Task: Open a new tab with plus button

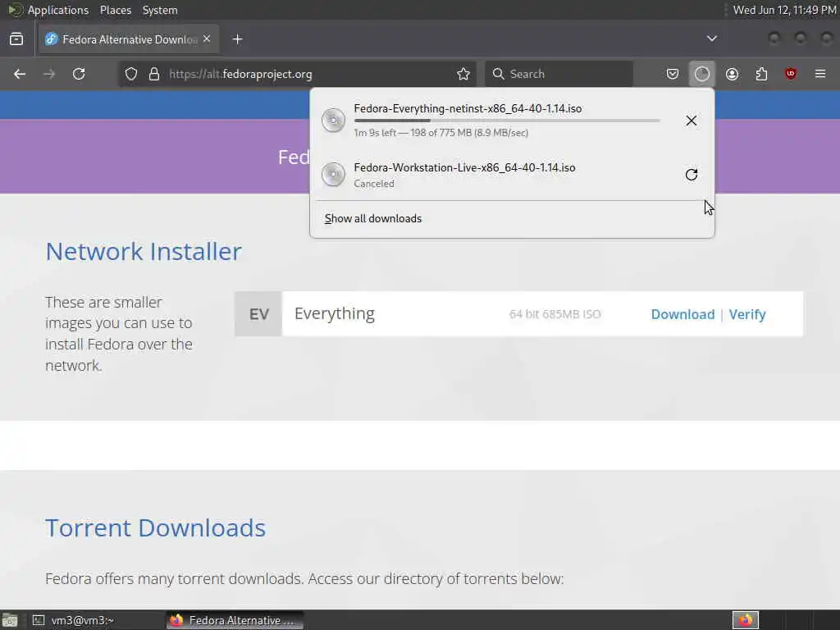Action: [238, 39]
